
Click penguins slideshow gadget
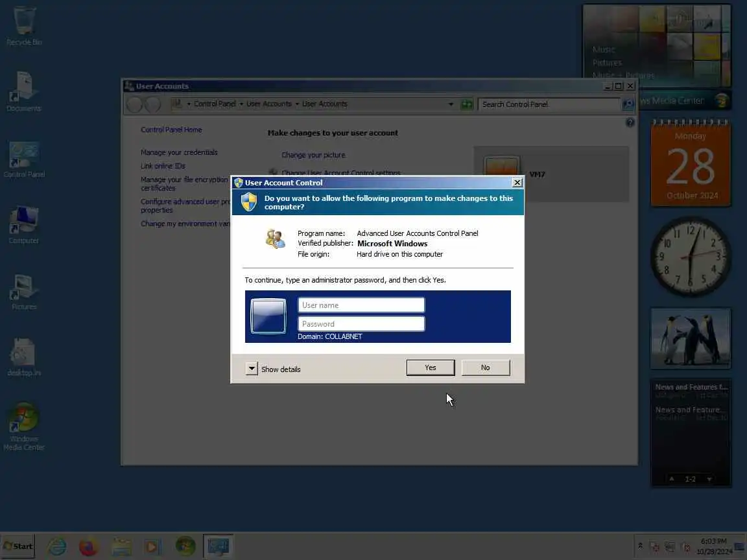[x=691, y=338]
